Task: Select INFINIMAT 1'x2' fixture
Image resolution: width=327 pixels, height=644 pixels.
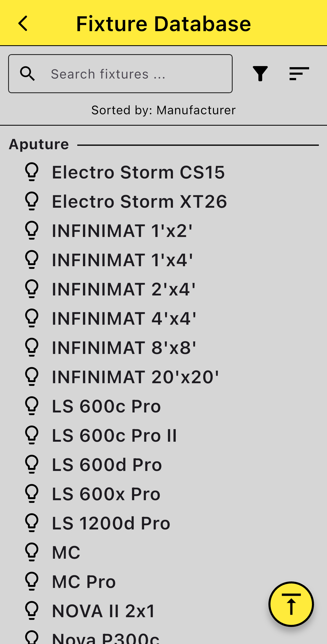Action: click(163, 230)
